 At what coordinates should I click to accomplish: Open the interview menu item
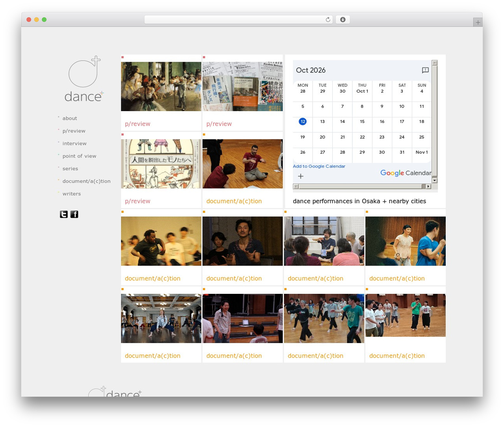[x=74, y=143]
